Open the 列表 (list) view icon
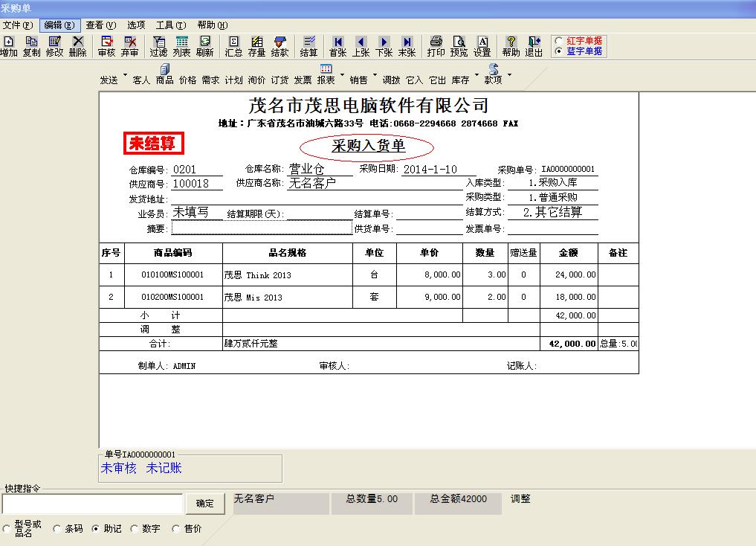This screenshot has height=546, width=756. 182,46
